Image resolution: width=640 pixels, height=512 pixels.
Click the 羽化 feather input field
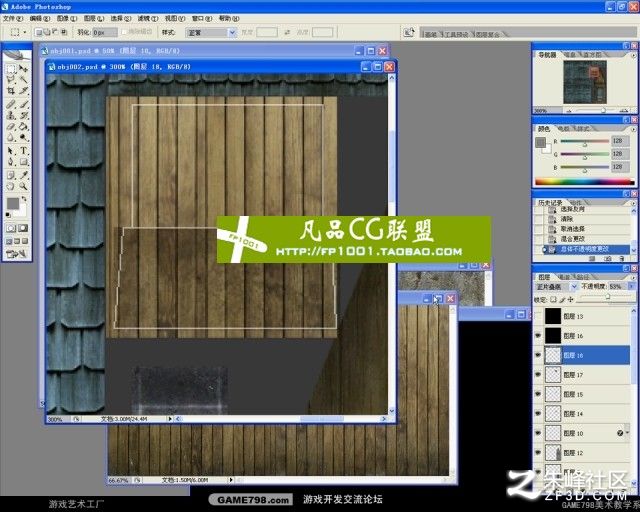(105, 32)
